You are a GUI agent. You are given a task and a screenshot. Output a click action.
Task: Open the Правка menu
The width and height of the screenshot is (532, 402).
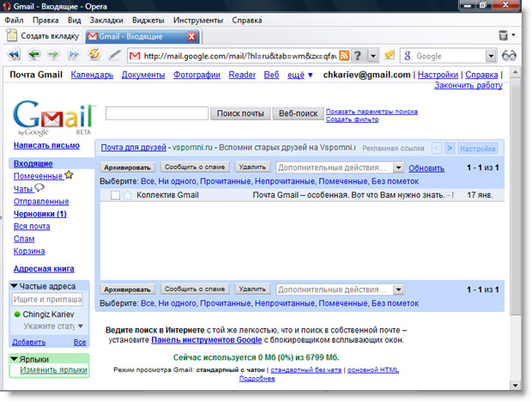point(45,20)
